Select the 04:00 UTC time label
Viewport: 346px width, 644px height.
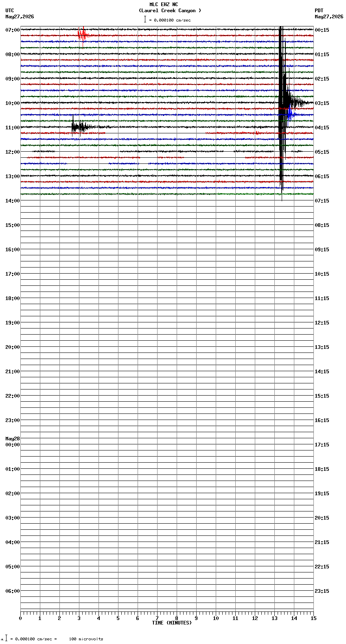coord(12,542)
